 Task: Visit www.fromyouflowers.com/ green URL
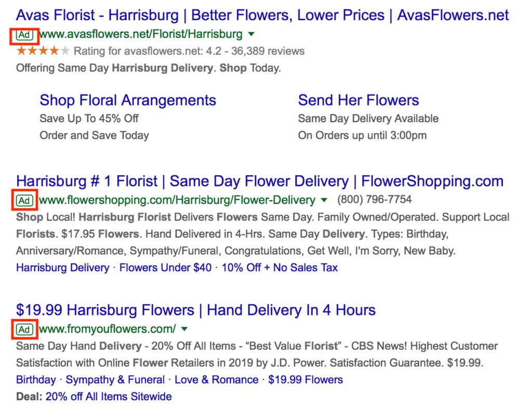[x=108, y=329]
